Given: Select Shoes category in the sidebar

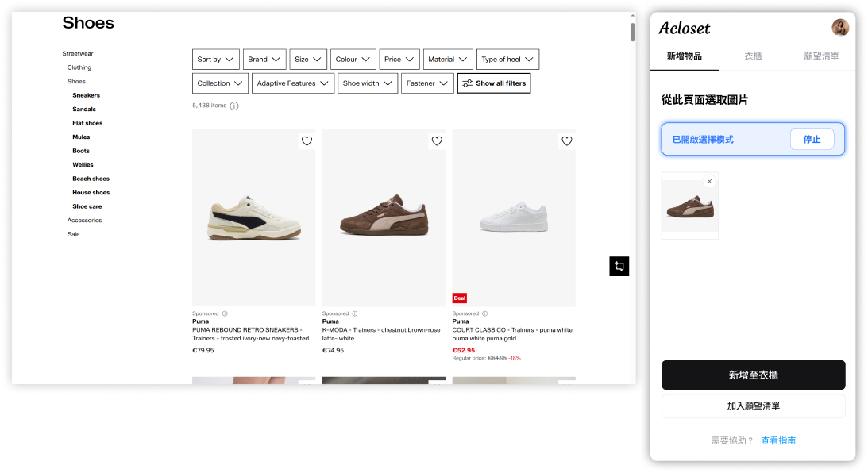Looking at the screenshot, I should point(76,81).
